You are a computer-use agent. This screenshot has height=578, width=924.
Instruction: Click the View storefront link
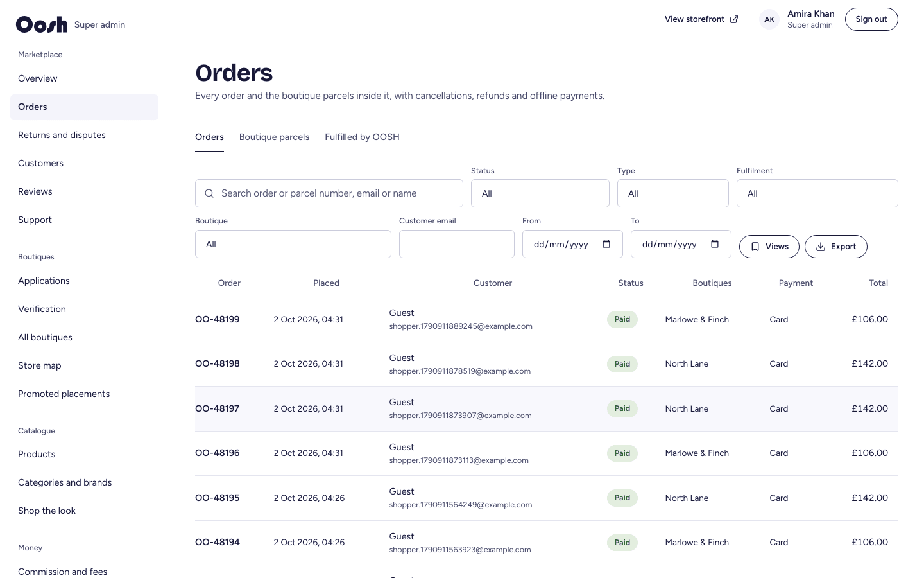(x=701, y=19)
